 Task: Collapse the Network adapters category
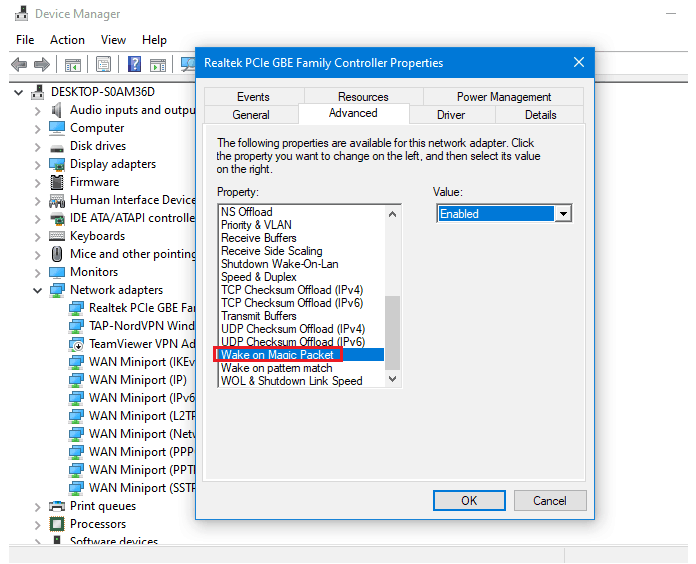38,290
